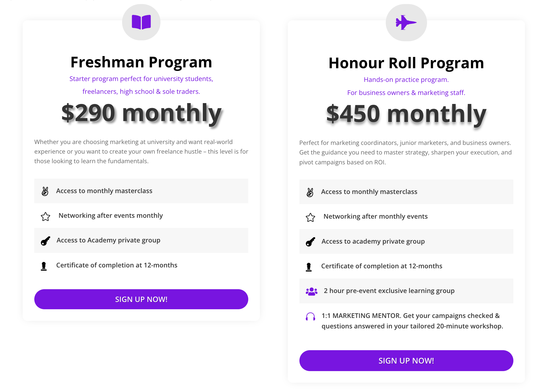Click the peace-hand icon in the Honour Roll masterclass row

[310, 192]
